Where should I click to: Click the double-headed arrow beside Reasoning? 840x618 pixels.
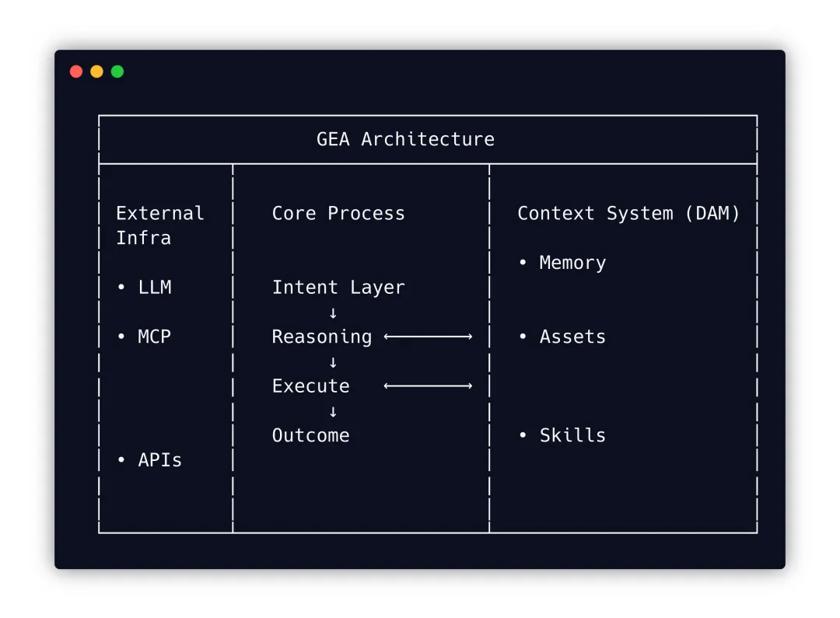click(x=428, y=337)
